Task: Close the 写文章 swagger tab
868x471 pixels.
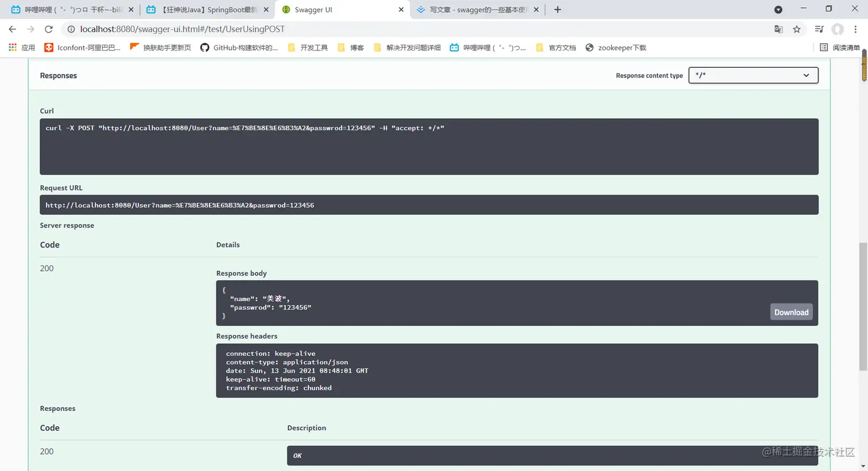Action: (536, 10)
